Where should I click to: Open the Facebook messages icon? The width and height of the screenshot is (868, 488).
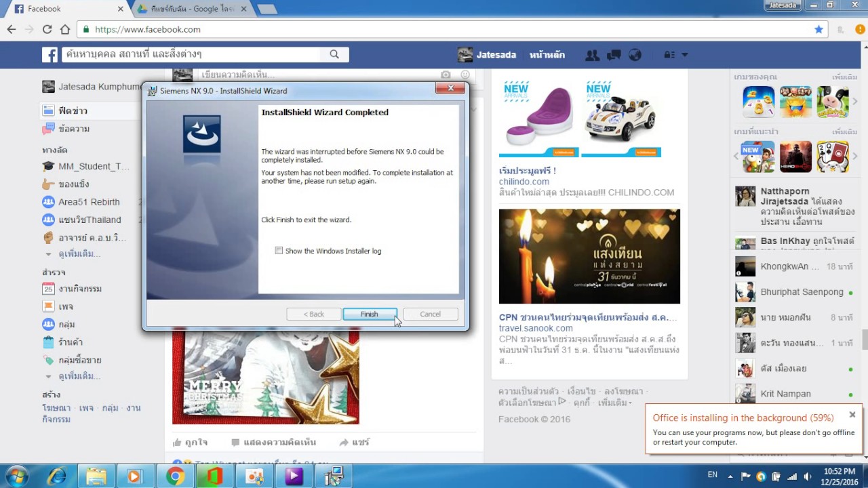[614, 55]
